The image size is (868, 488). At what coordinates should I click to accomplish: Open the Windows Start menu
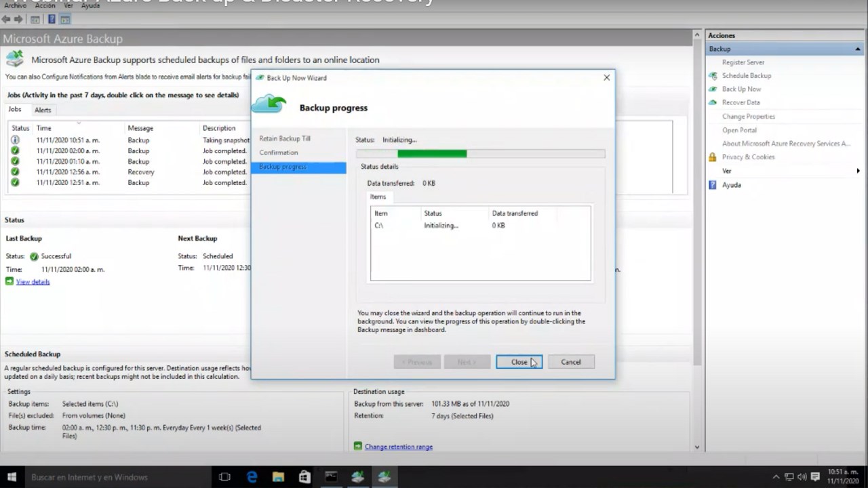(x=12, y=477)
